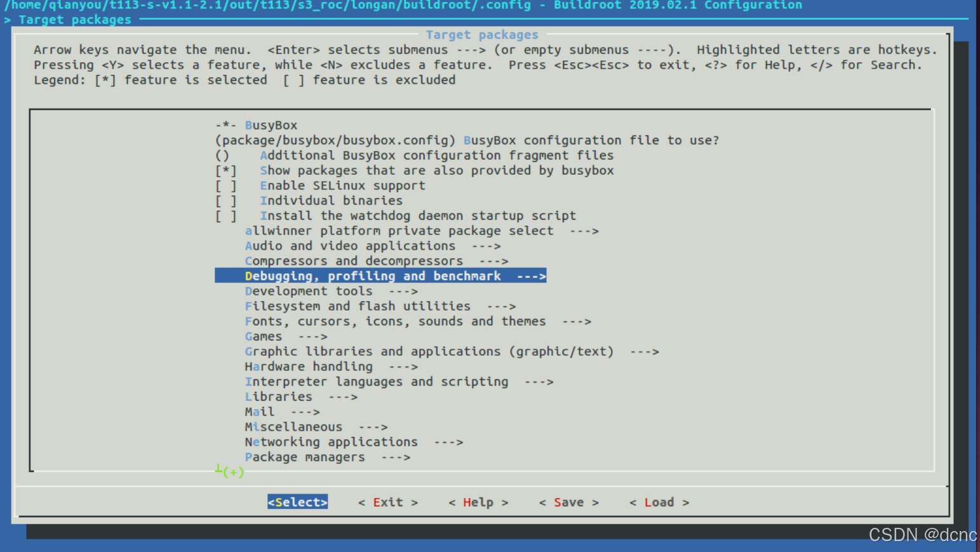Select the BusyBox entry
The image size is (980, 552).
257,125
